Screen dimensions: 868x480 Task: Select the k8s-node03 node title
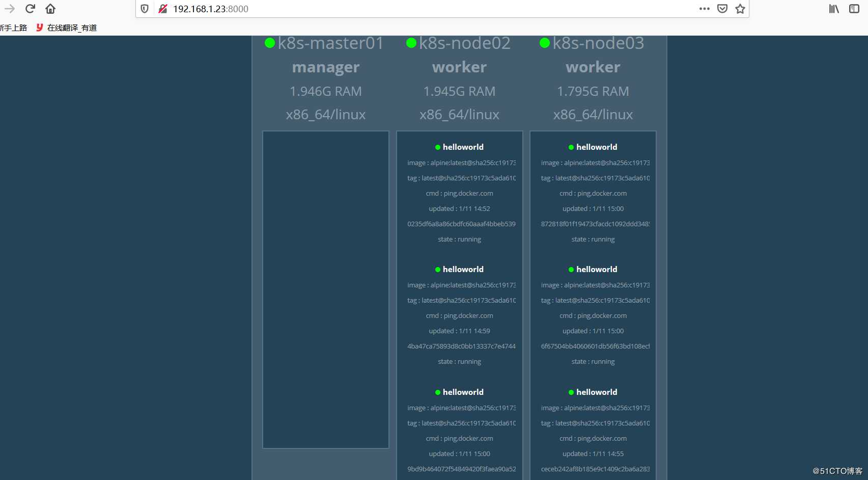click(x=599, y=43)
